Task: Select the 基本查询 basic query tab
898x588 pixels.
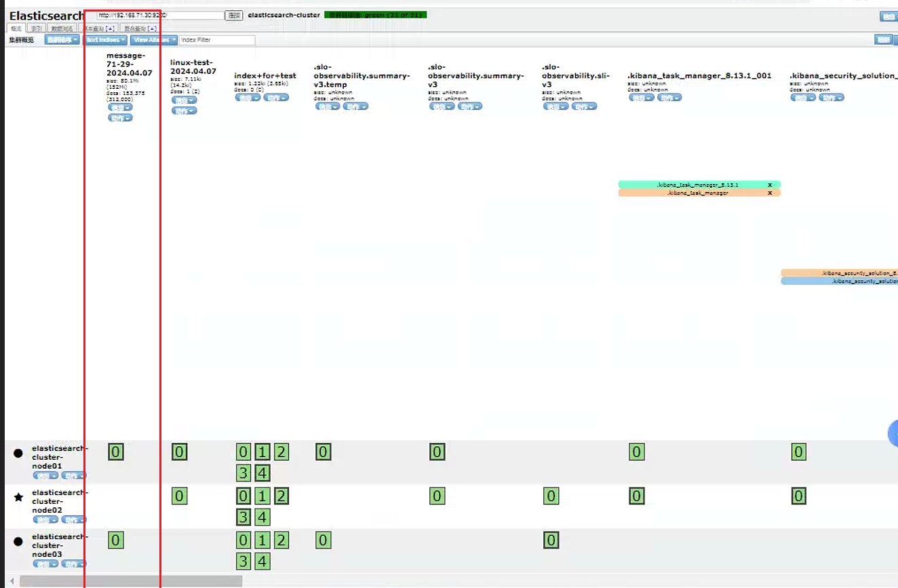Action: click(x=99, y=28)
